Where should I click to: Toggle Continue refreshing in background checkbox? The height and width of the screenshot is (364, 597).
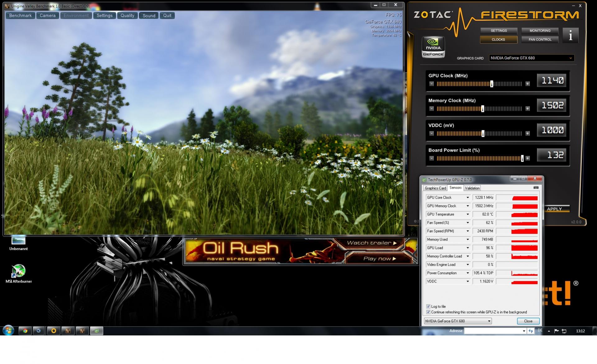(428, 312)
